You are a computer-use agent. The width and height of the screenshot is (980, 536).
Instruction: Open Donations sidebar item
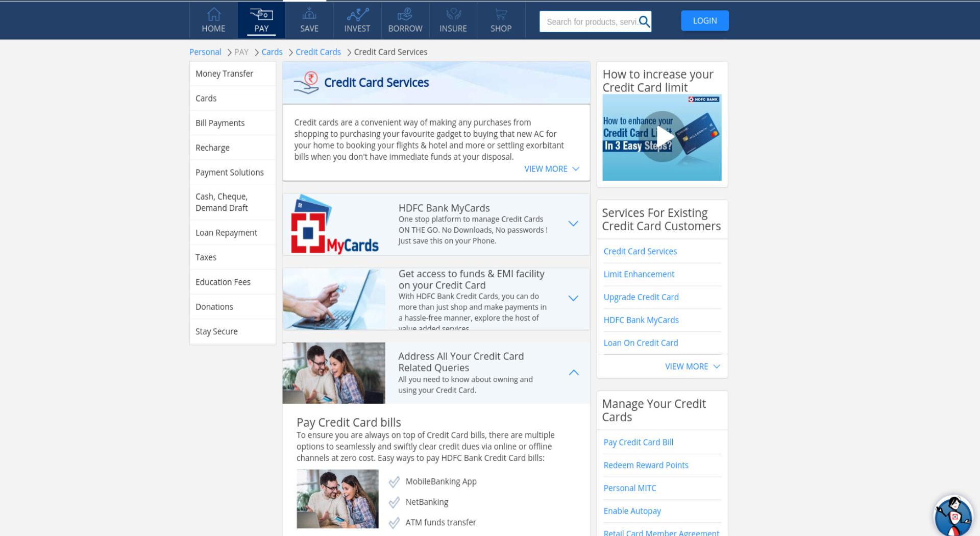click(x=233, y=307)
